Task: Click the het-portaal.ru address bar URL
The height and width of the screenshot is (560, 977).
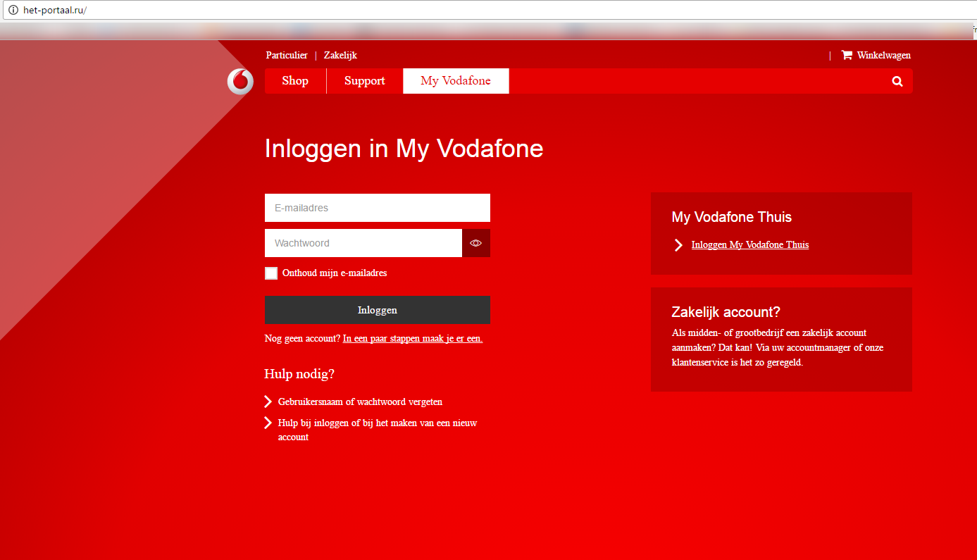Action: [x=54, y=11]
